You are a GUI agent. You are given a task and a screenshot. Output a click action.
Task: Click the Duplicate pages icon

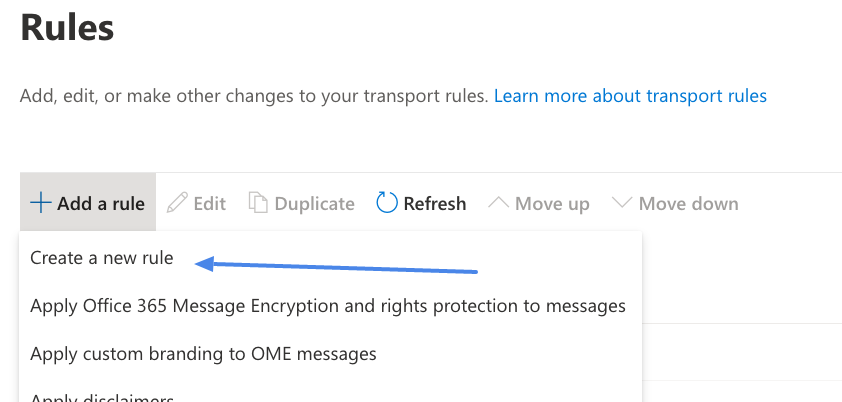(x=258, y=203)
